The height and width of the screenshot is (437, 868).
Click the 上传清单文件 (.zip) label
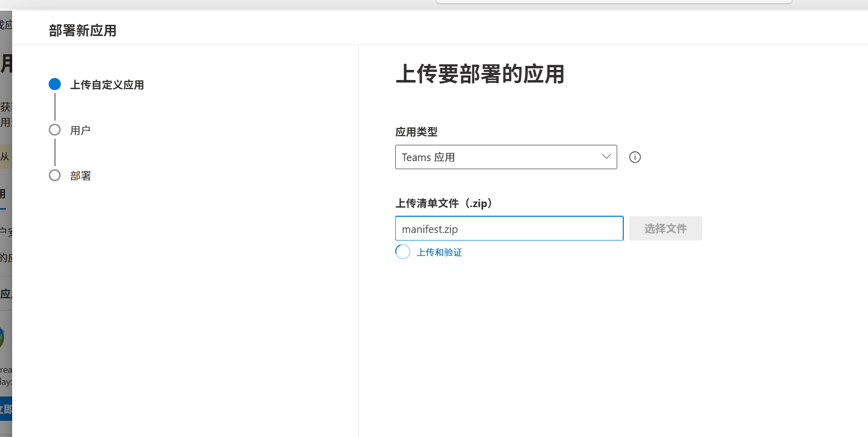click(x=444, y=203)
